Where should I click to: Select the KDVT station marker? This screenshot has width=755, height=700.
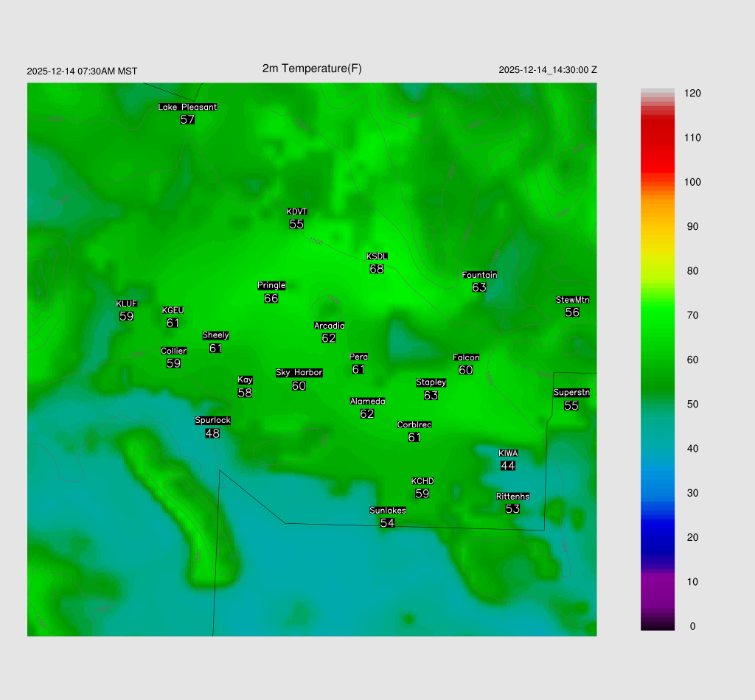pyautogui.click(x=296, y=218)
